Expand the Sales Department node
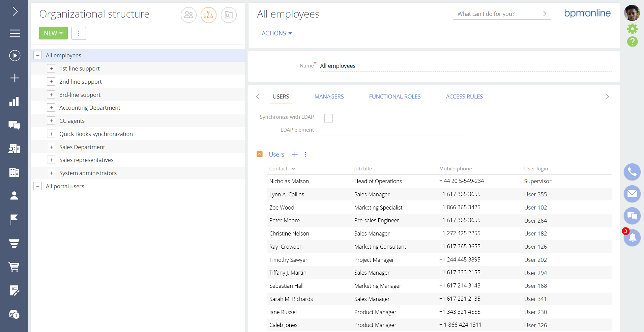This screenshot has width=644, height=332. pos(51,147)
